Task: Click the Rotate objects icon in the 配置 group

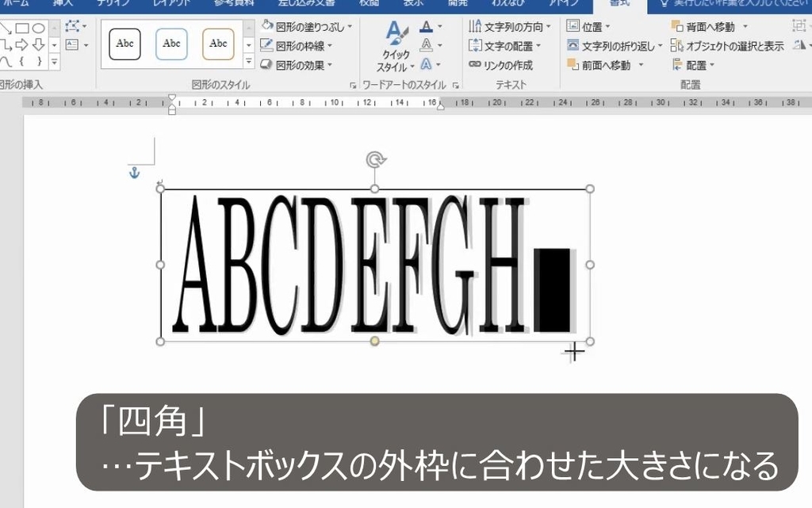Action: click(x=801, y=45)
